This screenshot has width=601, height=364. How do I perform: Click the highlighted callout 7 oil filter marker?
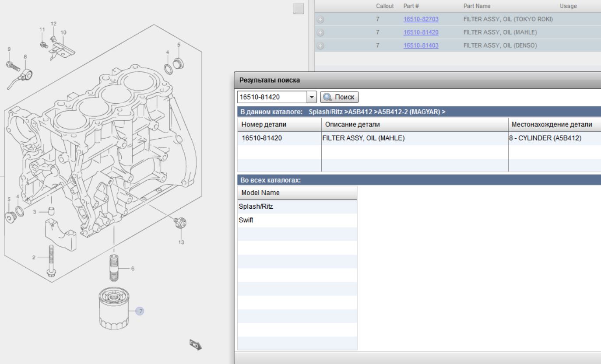[140, 311]
